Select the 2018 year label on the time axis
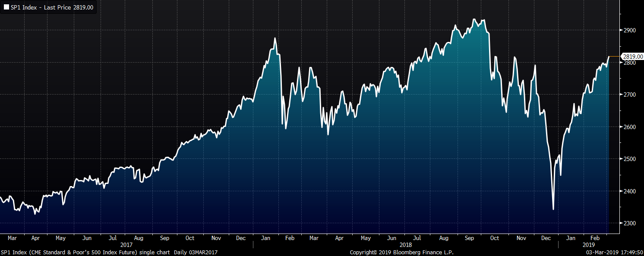 click(405, 244)
